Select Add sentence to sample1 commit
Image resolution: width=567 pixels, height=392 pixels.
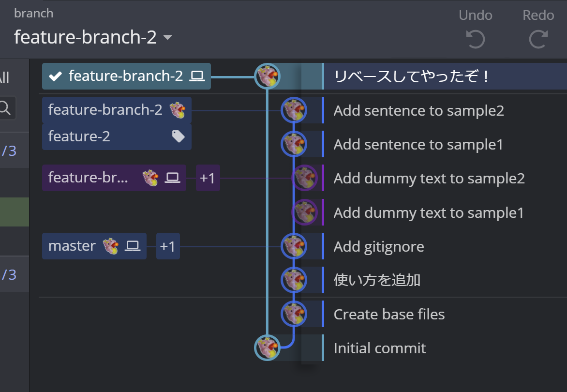418,145
